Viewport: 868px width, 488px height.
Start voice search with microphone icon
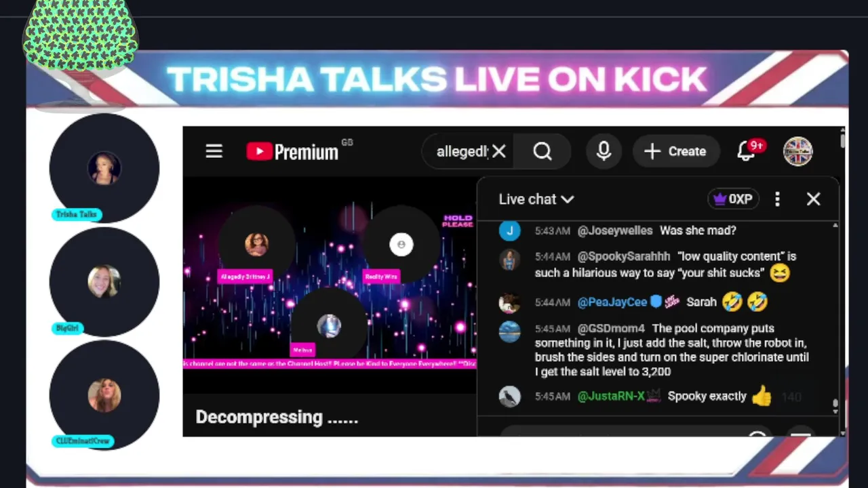[x=604, y=151]
